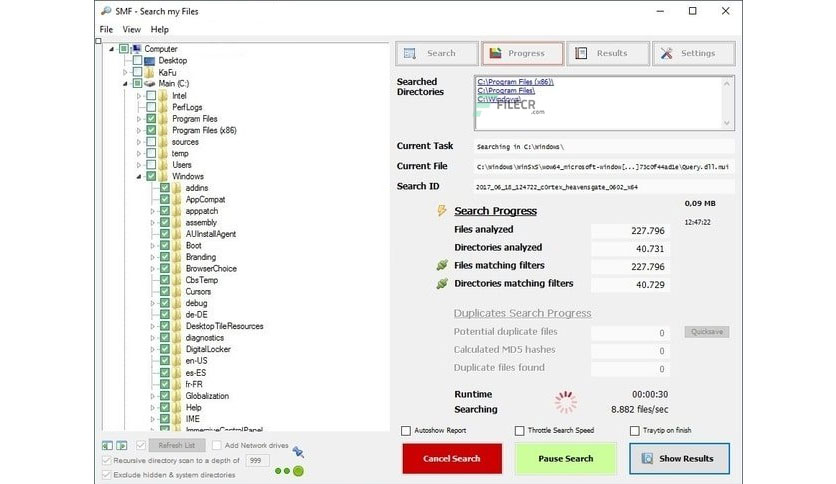Expand the Globalization folder node
This screenshot has height=484, width=836.
[x=152, y=396]
